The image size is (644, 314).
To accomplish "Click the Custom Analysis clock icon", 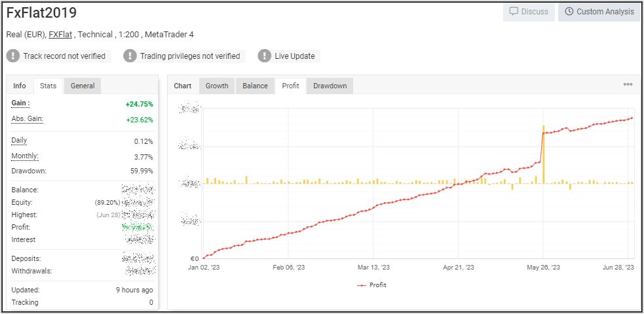I will tap(569, 12).
